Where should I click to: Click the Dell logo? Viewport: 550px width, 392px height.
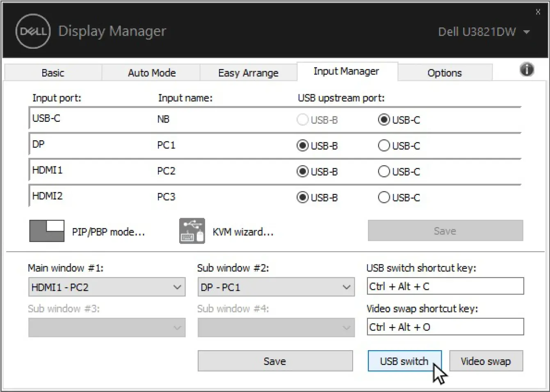point(32,31)
